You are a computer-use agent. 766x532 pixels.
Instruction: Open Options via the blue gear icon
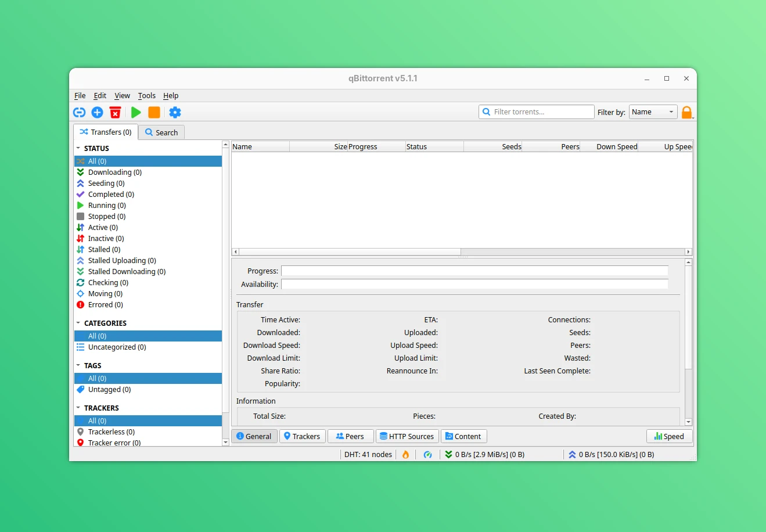tap(175, 112)
